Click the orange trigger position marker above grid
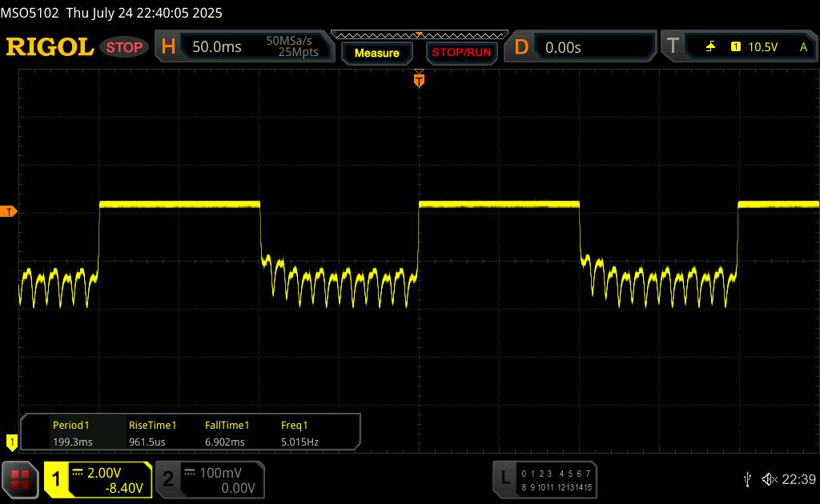Viewport: 820px width, 504px height. point(419,79)
